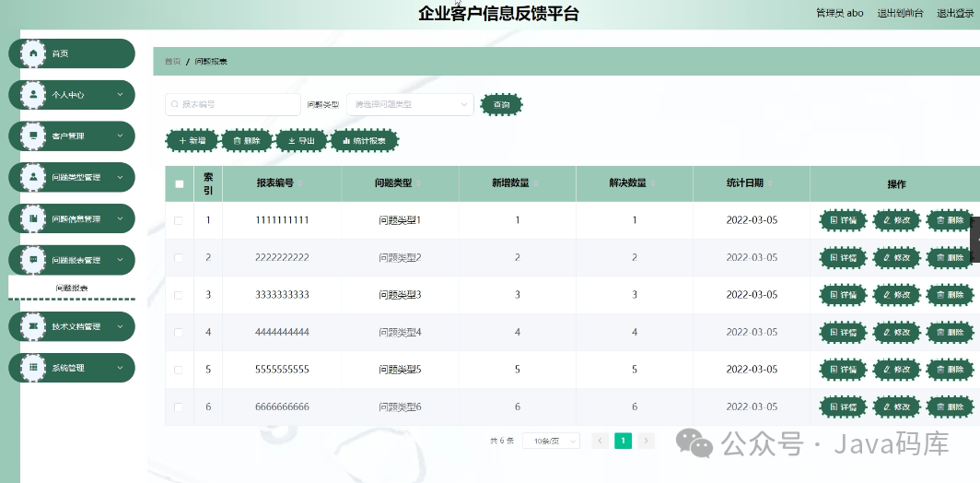Click 修改 for row 2222222222
The image size is (980, 483).
pos(897,258)
